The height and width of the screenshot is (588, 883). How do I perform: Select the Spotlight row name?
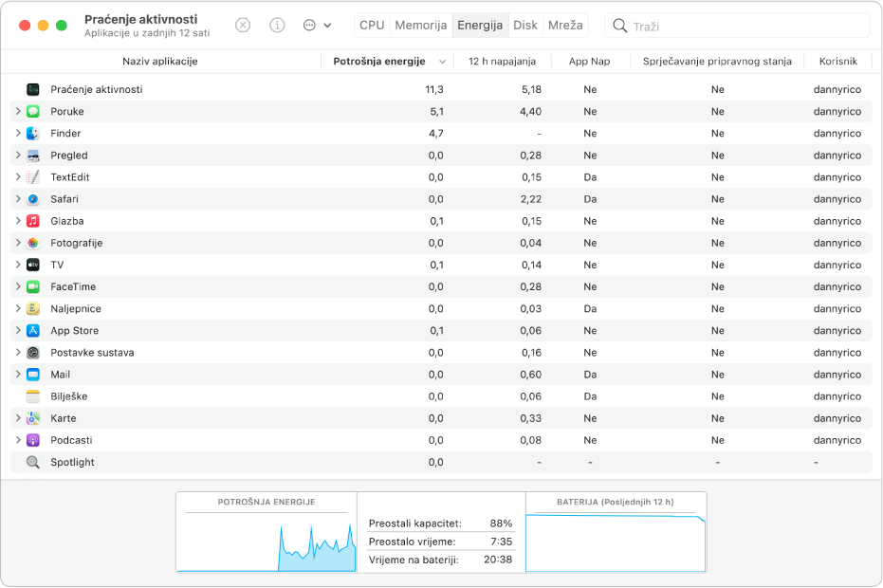click(72, 463)
